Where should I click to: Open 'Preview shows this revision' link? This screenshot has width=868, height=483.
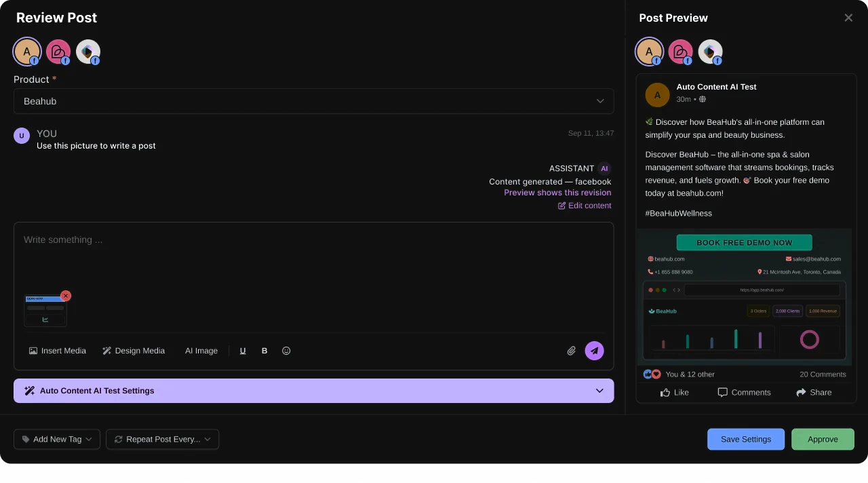557,193
